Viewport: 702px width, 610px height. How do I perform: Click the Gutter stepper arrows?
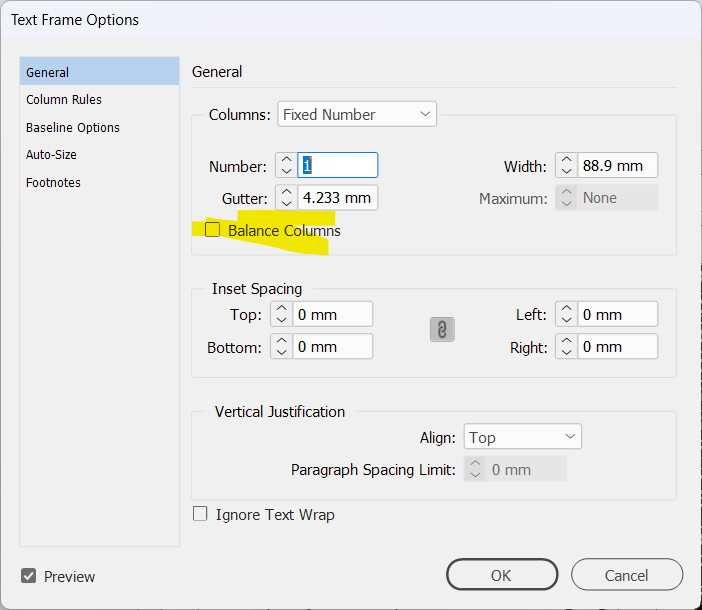(285, 198)
